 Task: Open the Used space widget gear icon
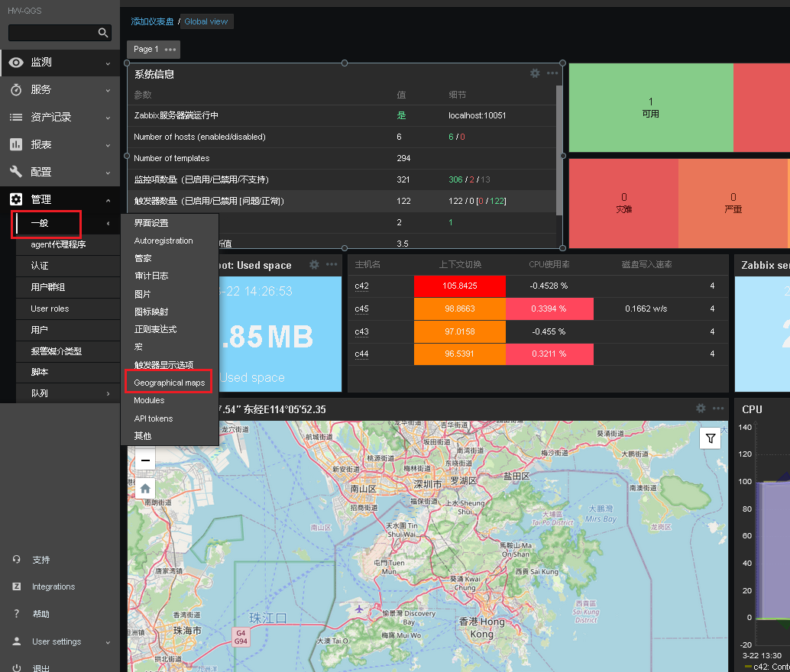314,265
